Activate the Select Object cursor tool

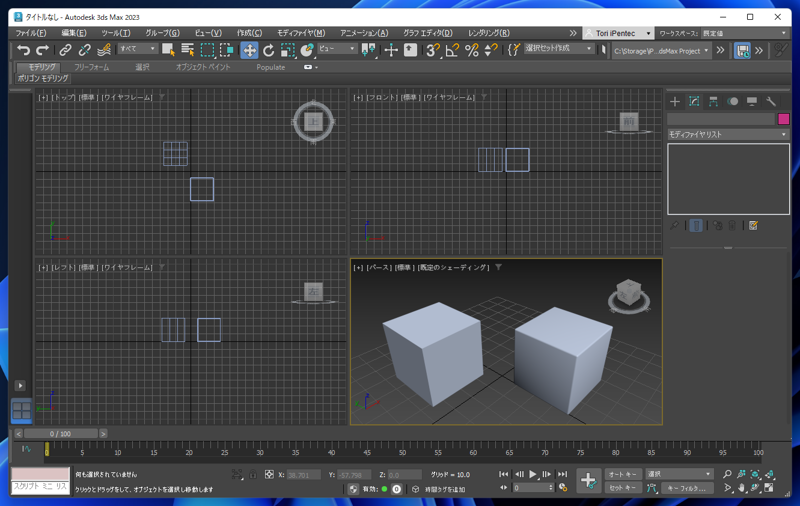point(168,50)
